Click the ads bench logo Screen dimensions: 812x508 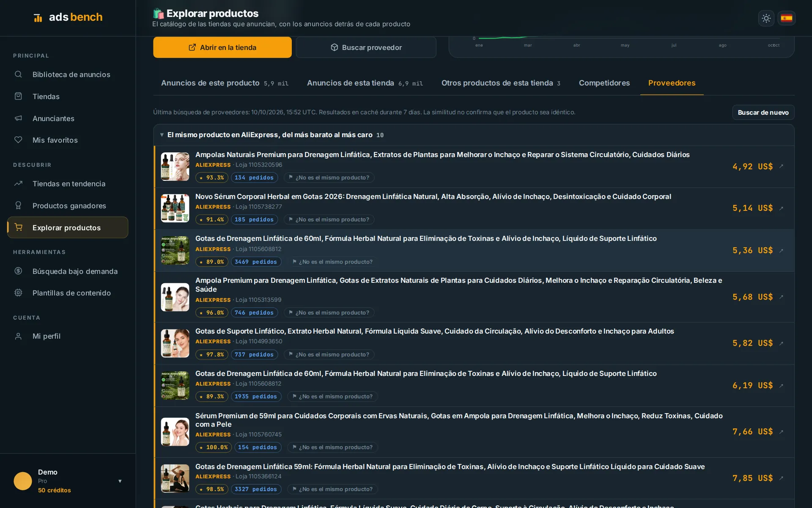coord(68,17)
